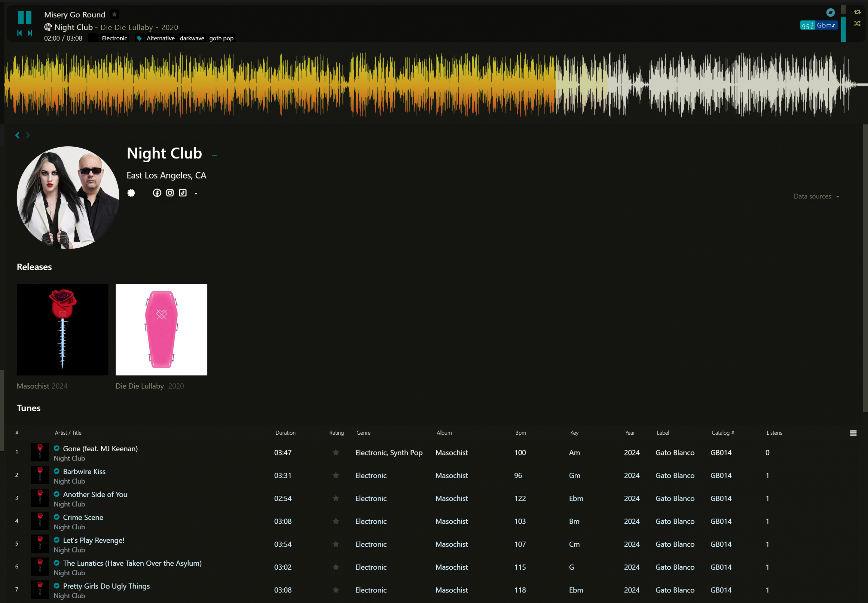Select the darkwave tag
The image size is (868, 603).
tap(192, 38)
